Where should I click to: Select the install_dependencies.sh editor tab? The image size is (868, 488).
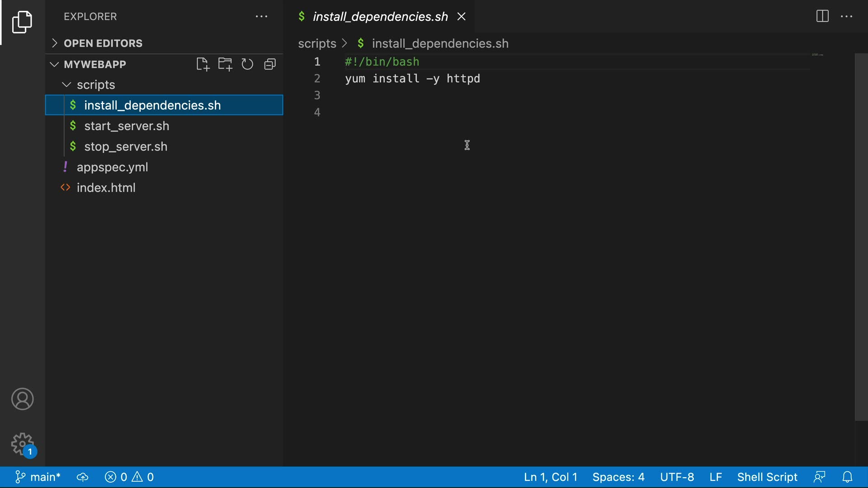380,17
